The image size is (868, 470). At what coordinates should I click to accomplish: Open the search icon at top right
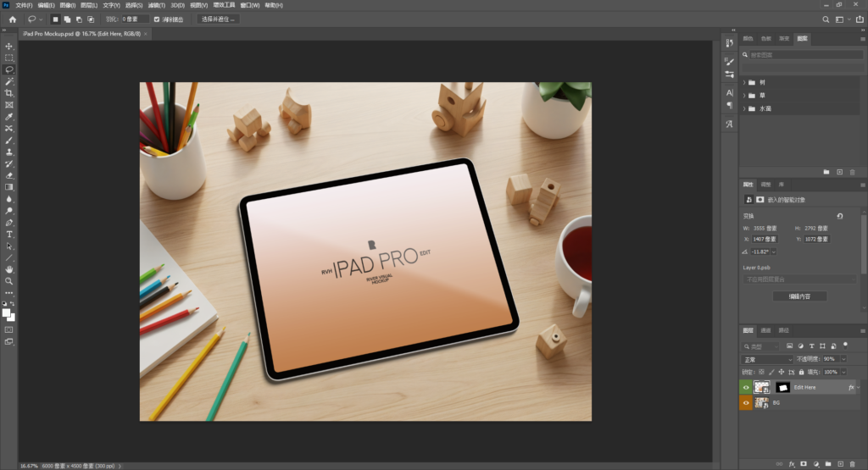(x=826, y=19)
